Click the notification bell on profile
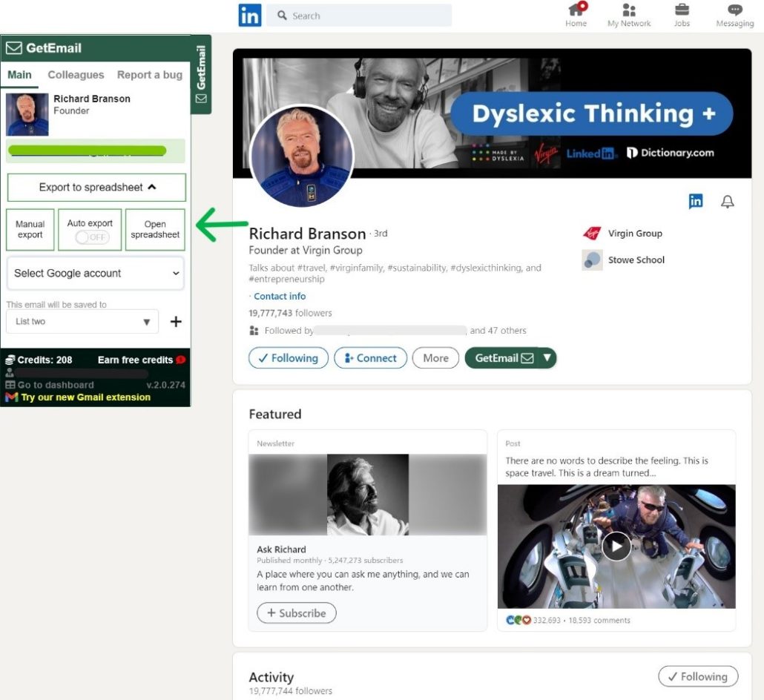 pyautogui.click(x=728, y=202)
